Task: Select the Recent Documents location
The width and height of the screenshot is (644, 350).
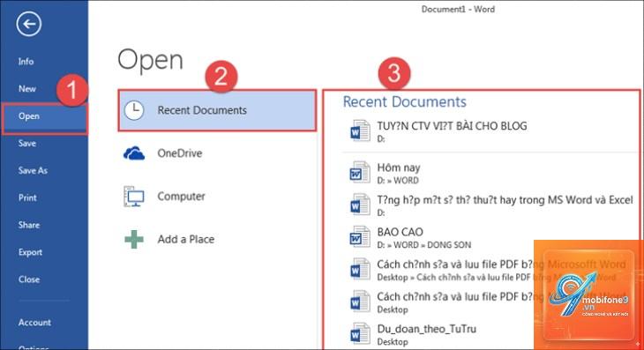Action: [217, 110]
